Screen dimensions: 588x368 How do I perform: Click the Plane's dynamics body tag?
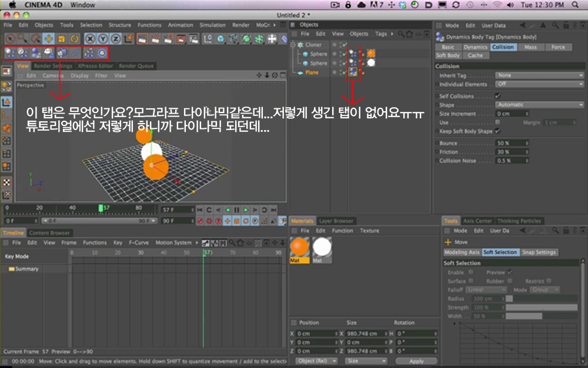353,72
